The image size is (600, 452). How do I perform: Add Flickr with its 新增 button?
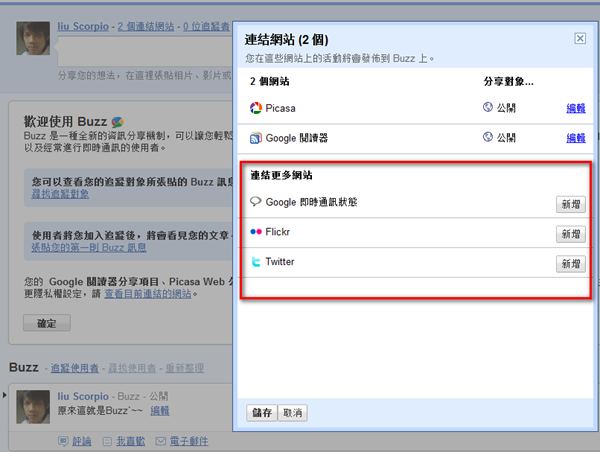coord(571,234)
